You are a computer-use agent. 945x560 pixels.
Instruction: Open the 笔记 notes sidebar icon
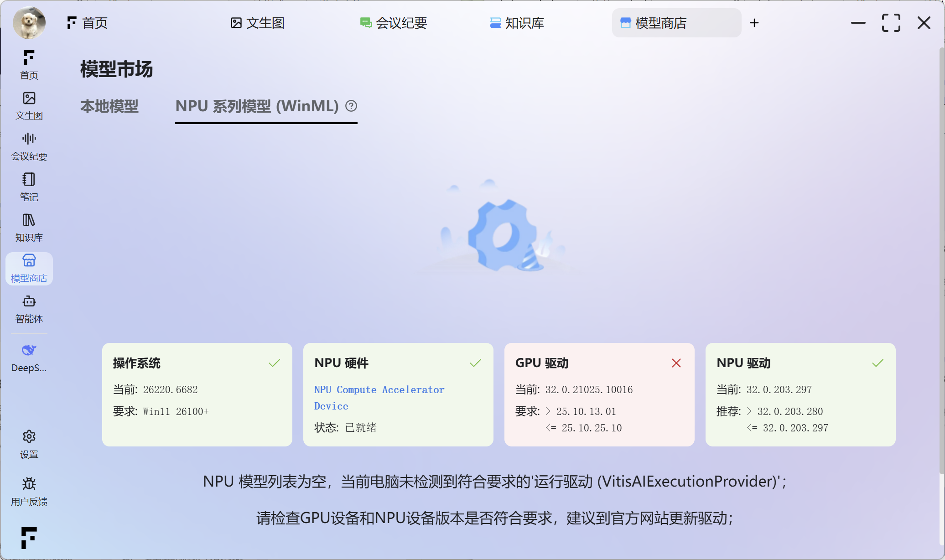(x=29, y=187)
